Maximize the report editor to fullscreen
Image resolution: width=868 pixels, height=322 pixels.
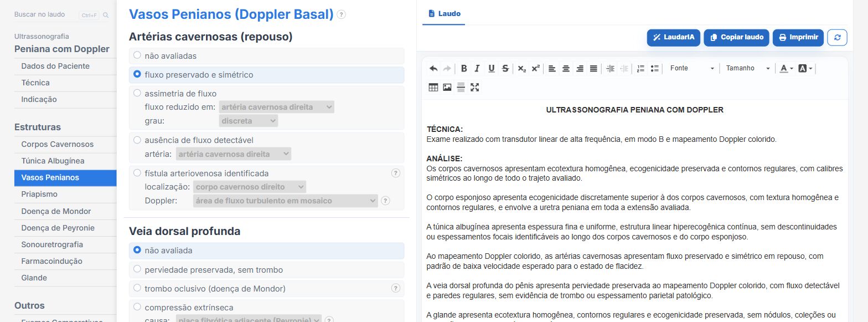[474, 87]
